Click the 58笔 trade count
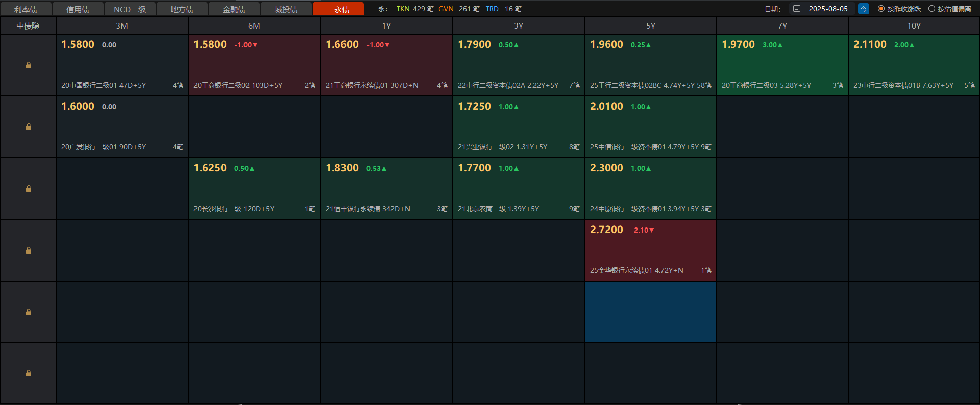 tap(704, 85)
